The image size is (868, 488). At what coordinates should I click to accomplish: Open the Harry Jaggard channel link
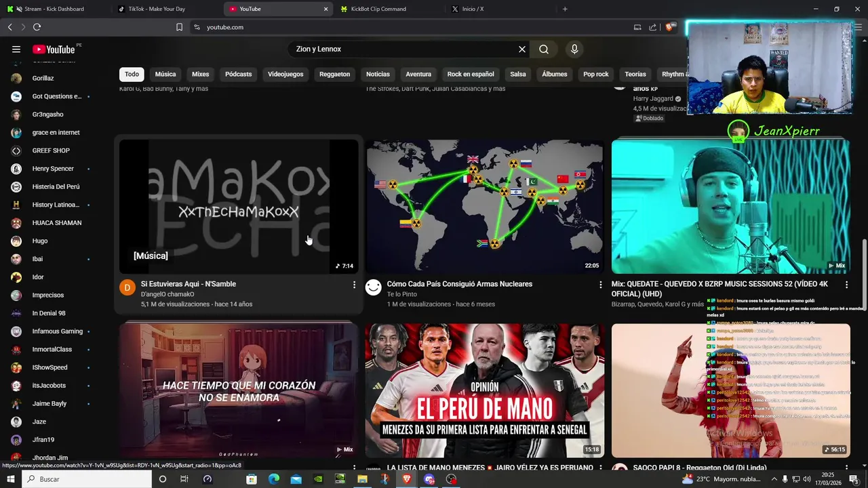point(654,99)
